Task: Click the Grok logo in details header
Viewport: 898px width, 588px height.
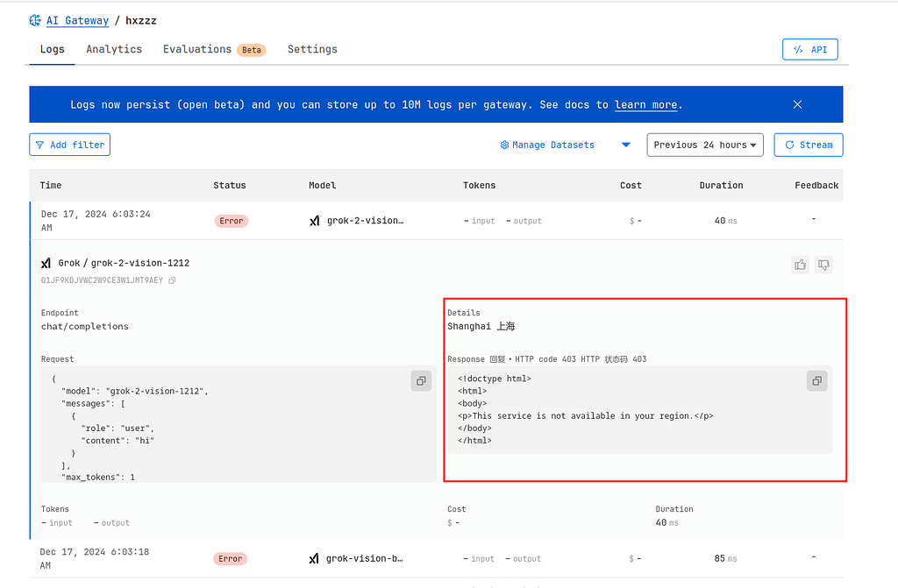Action: pos(46,264)
